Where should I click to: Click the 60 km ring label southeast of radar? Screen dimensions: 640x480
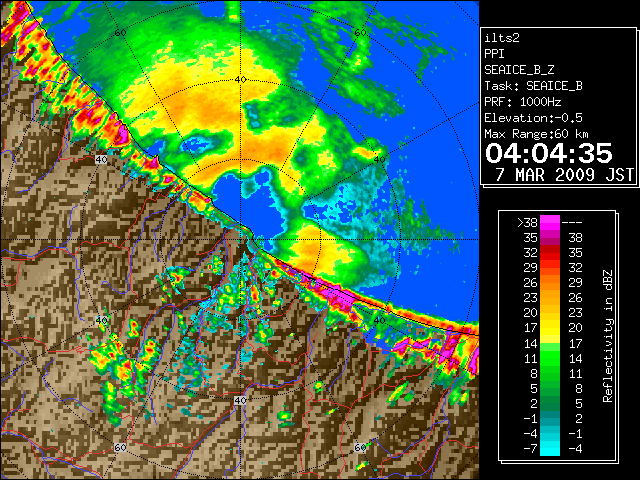pyautogui.click(x=360, y=447)
